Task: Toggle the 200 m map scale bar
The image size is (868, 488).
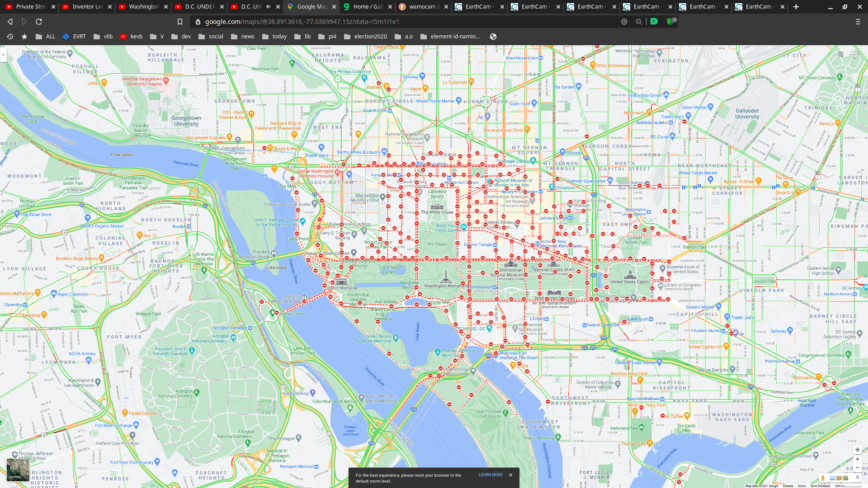Action: [x=847, y=486]
